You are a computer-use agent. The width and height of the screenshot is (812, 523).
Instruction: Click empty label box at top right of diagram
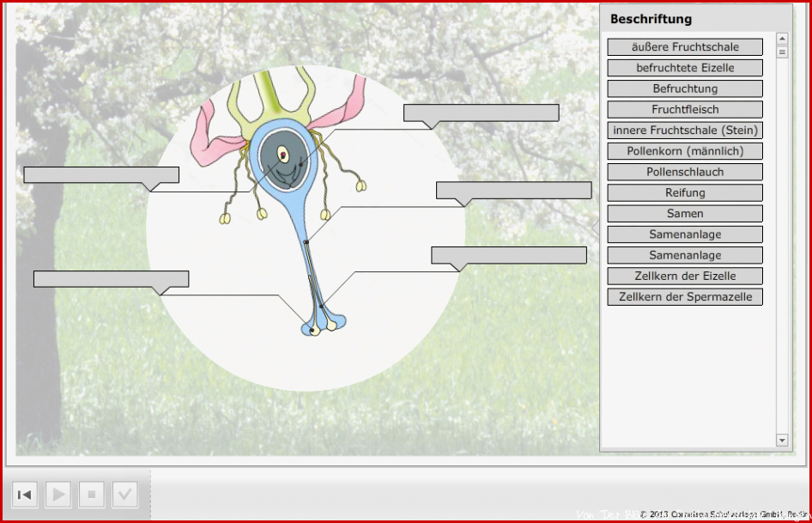(x=481, y=113)
